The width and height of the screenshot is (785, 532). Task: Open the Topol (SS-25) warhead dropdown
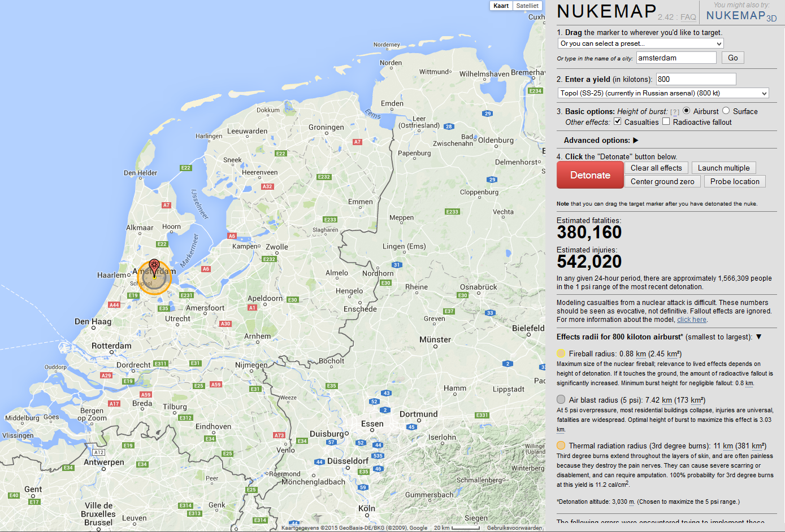663,93
